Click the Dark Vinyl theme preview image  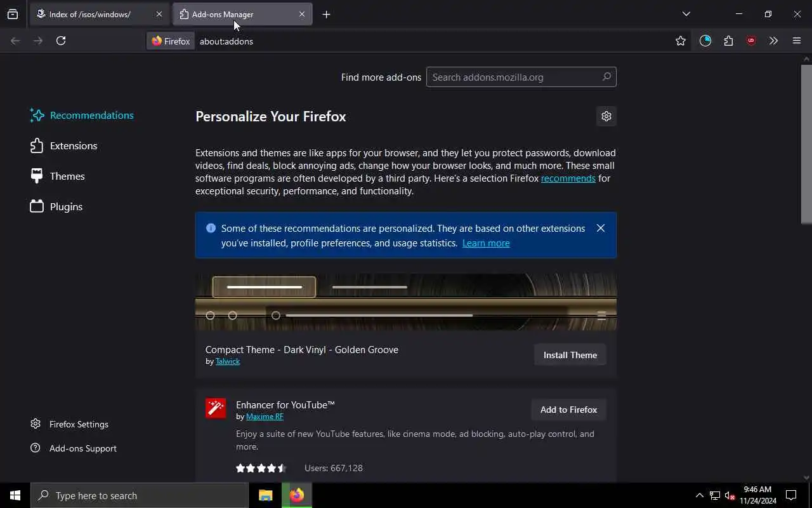coord(406,302)
